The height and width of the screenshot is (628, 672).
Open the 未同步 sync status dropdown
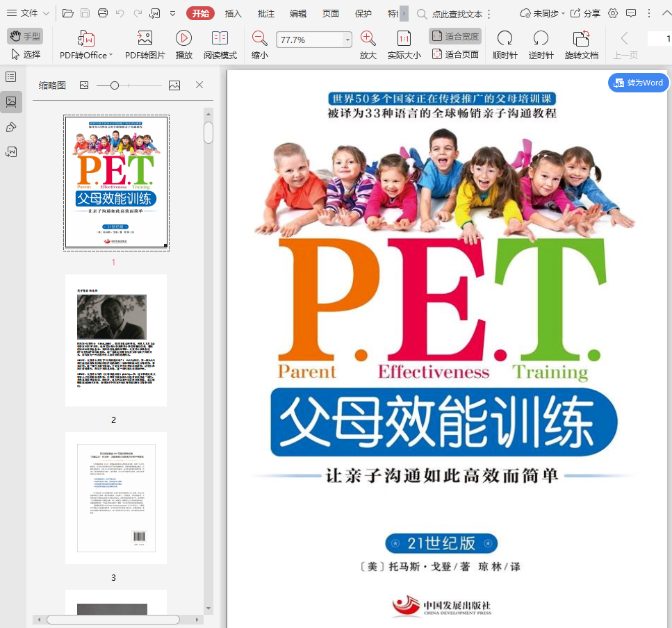coord(542,14)
